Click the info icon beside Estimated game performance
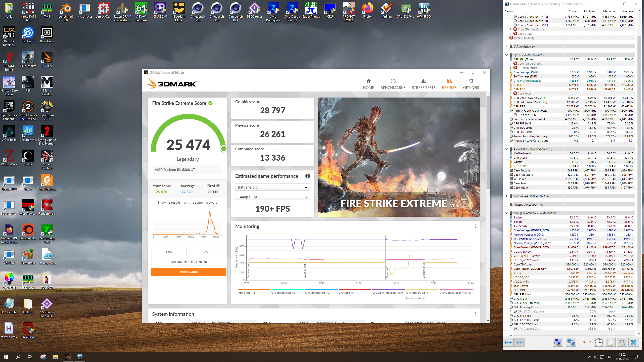The height and width of the screenshot is (362, 644). (x=307, y=176)
